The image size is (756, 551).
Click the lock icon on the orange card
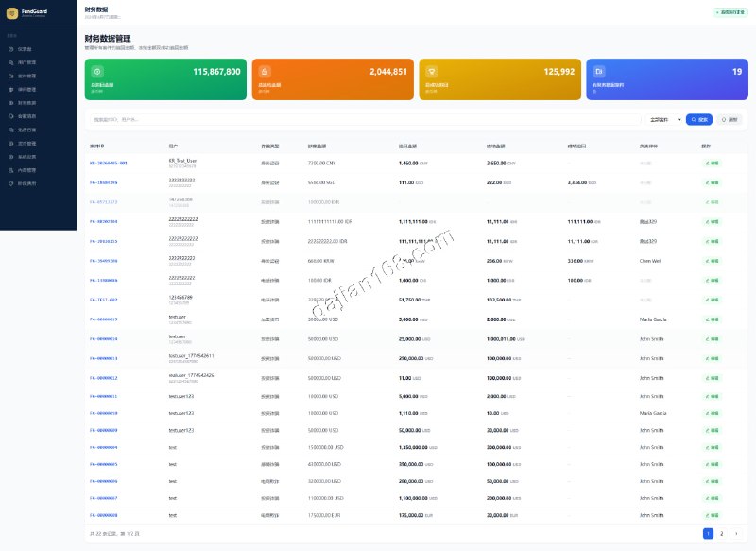click(264, 71)
